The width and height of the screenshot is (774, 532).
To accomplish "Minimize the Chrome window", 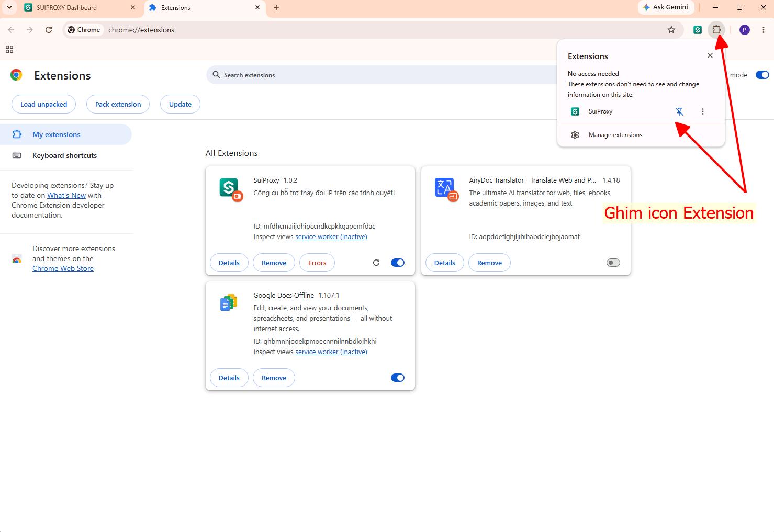I will click(x=715, y=7).
